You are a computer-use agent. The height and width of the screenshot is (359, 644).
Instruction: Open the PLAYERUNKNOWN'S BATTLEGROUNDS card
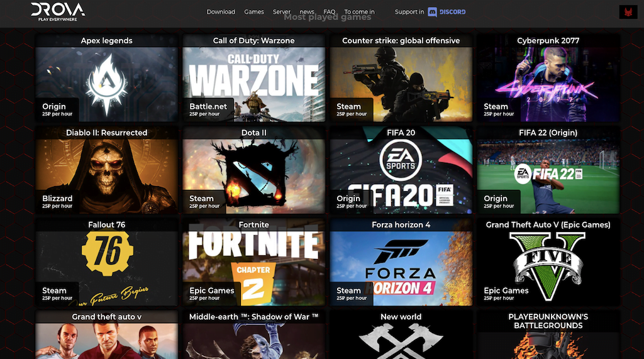tap(548, 334)
